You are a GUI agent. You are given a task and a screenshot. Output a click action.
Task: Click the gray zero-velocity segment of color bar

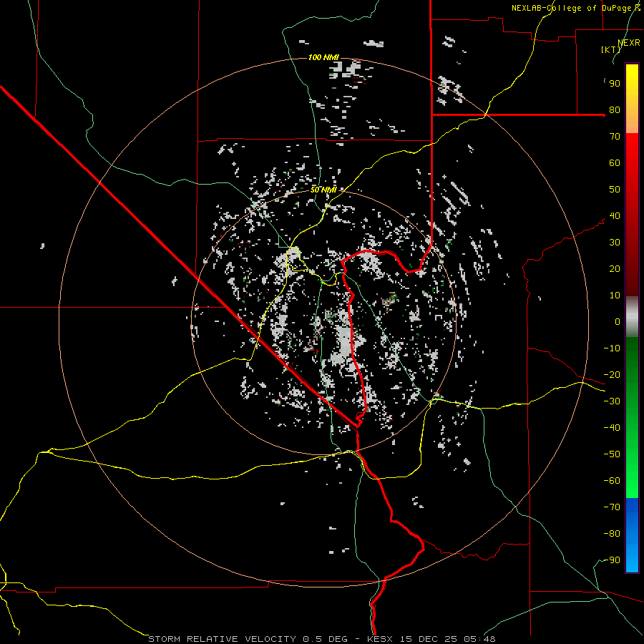(632, 317)
